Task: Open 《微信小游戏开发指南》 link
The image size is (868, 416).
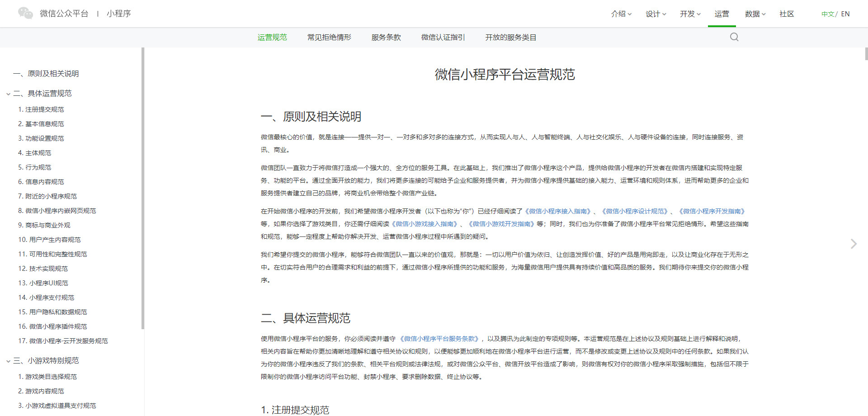Action: 501,224
